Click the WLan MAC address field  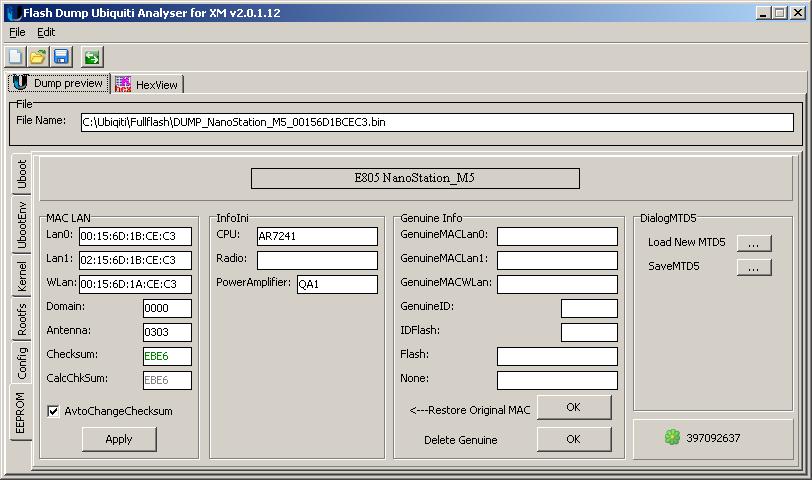click(135, 284)
